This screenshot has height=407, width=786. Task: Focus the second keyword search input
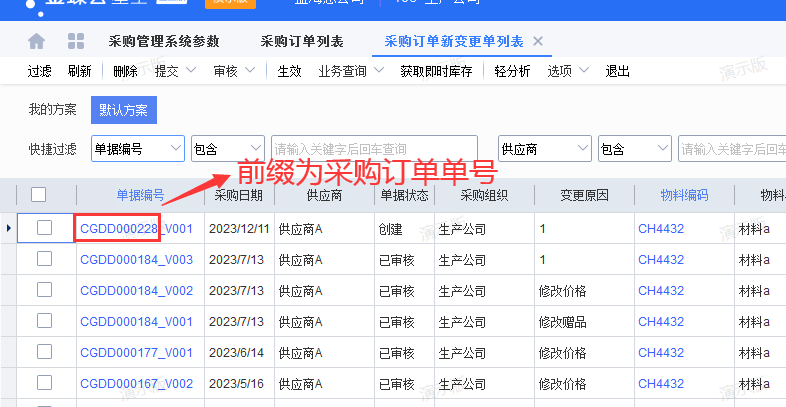732,148
